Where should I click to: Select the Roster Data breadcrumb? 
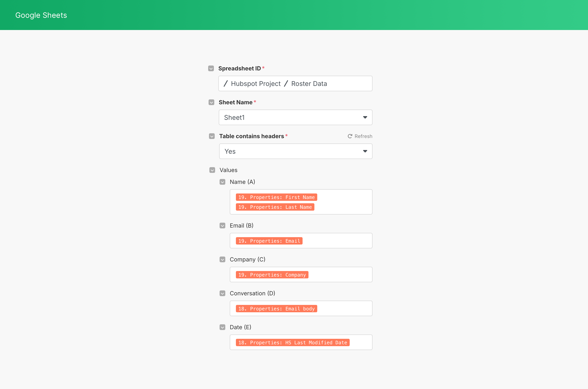(x=309, y=83)
